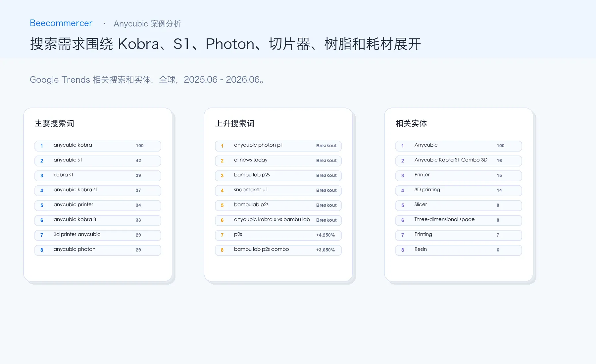Select the 'Printer' entity row
This screenshot has width=596, height=364.
pos(459,176)
